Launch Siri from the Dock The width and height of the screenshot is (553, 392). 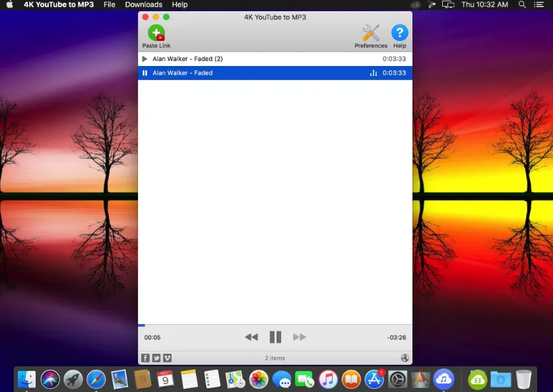[x=50, y=379]
